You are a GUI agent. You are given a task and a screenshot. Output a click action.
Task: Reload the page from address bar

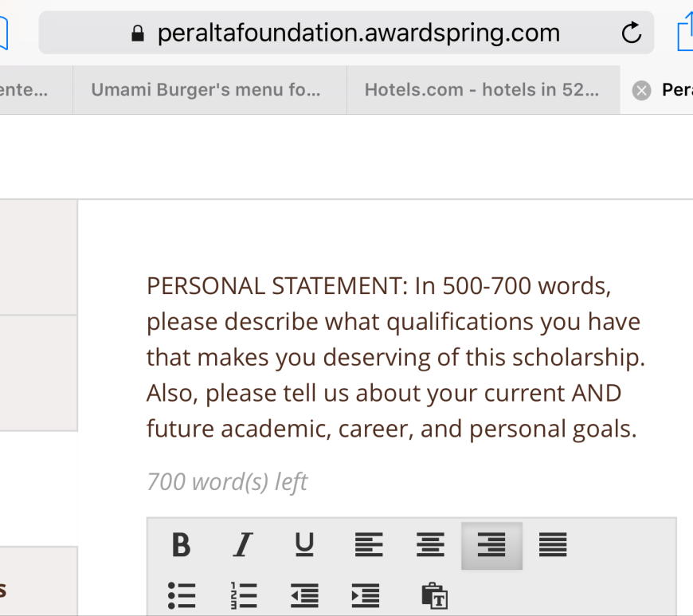click(631, 33)
